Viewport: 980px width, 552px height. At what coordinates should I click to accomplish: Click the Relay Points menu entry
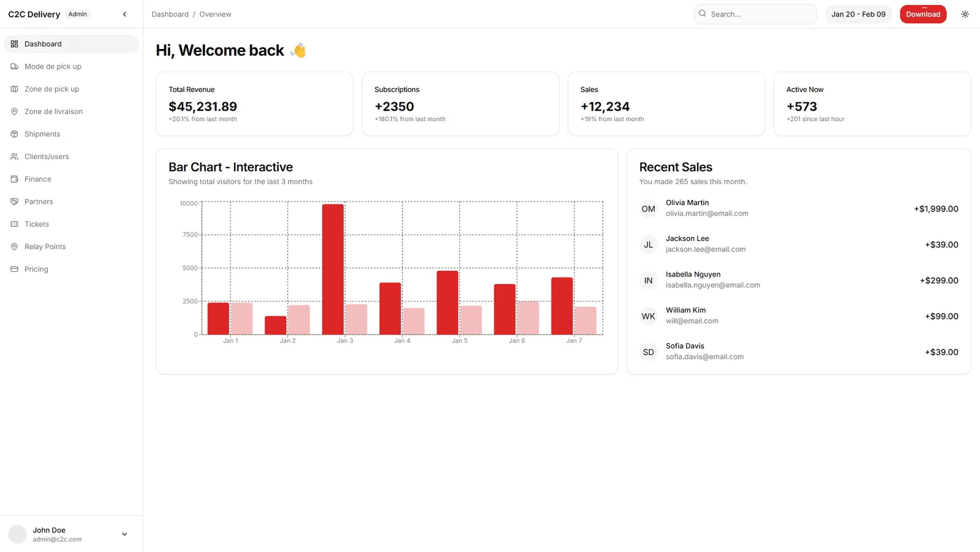(71, 247)
